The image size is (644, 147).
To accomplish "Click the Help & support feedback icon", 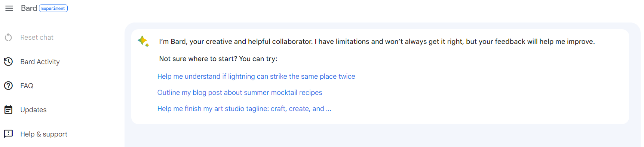I will tap(9, 134).
